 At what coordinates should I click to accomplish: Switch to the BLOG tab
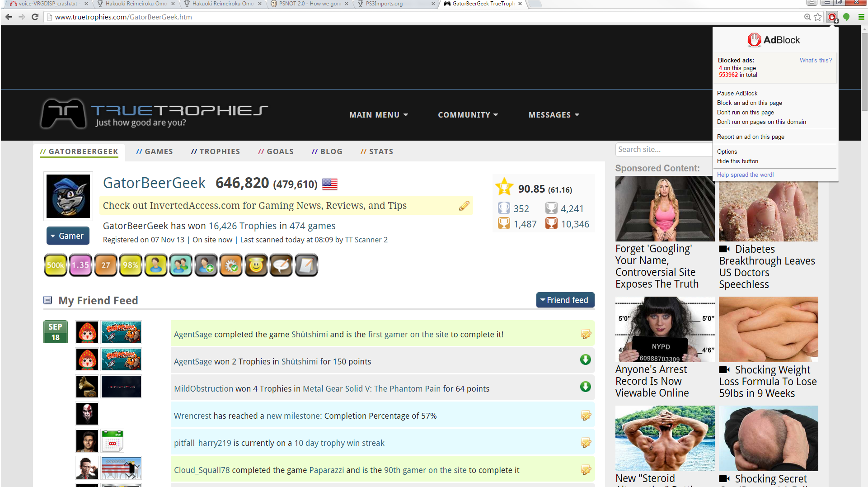(327, 151)
